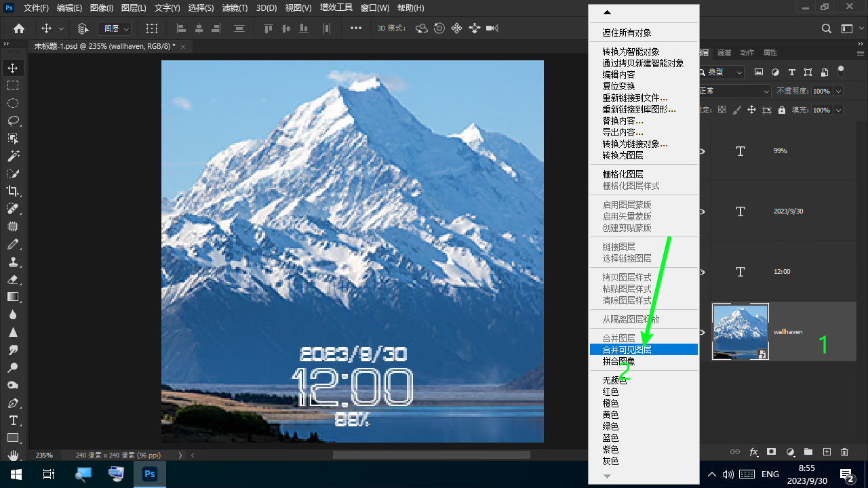Toggle the layer filter on/off switch

[841, 71]
